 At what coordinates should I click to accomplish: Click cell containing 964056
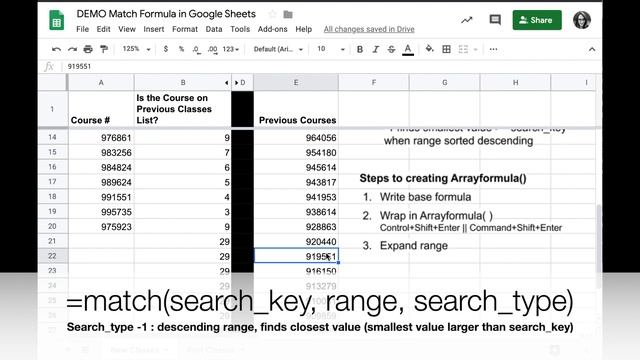pyautogui.click(x=296, y=138)
